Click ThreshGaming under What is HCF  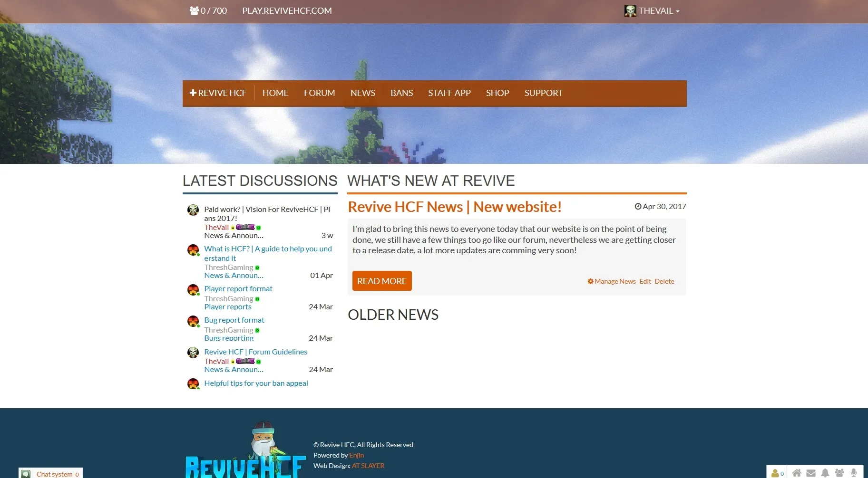click(x=229, y=268)
